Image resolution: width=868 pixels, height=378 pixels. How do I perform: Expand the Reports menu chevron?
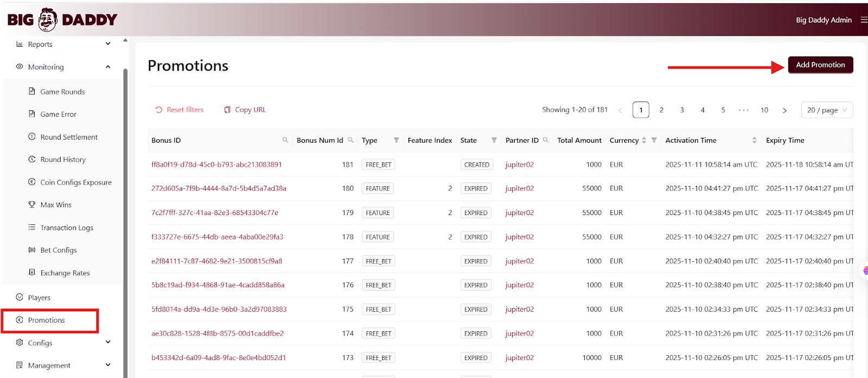(108, 43)
